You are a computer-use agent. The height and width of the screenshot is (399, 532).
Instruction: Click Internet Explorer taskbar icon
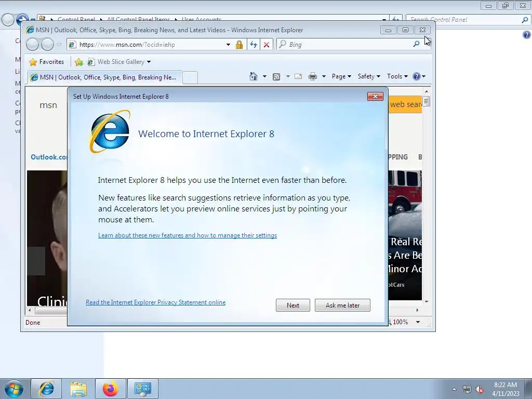pyautogui.click(x=46, y=389)
